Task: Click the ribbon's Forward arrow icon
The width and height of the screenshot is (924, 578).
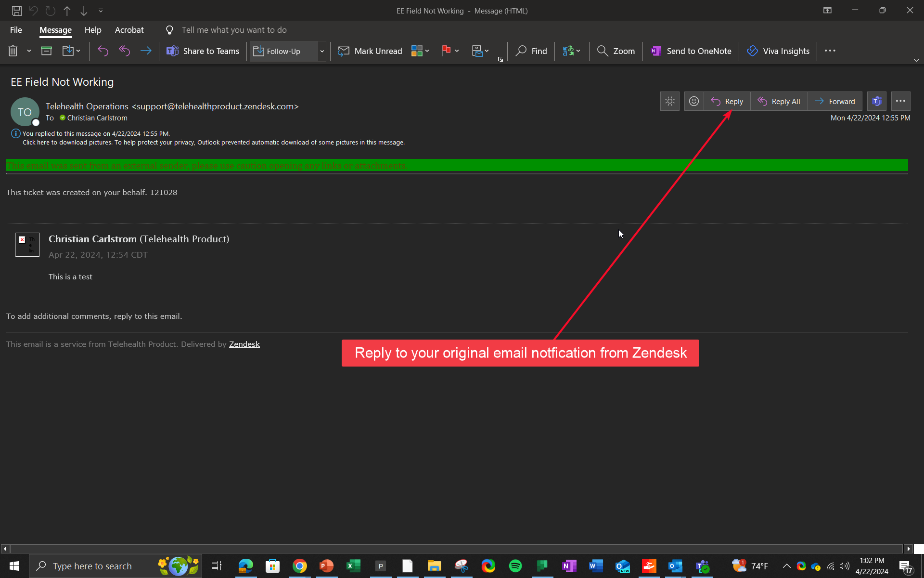Action: click(x=146, y=51)
